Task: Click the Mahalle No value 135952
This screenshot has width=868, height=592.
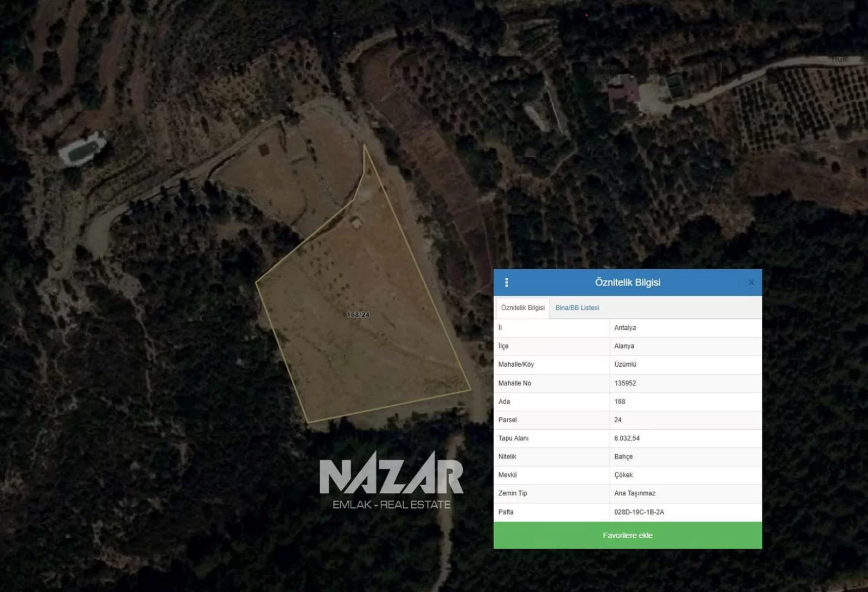Action: [625, 383]
